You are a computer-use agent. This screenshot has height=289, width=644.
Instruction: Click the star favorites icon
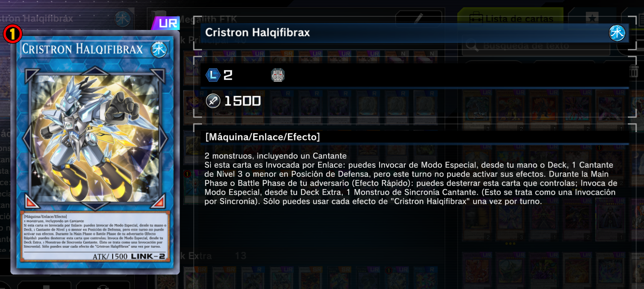click(591, 19)
